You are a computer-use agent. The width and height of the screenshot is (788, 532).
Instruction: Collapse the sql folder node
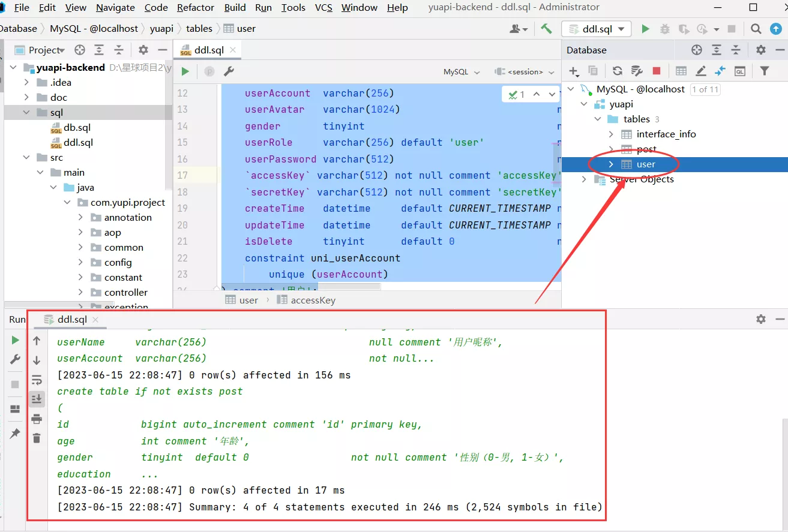(x=26, y=112)
